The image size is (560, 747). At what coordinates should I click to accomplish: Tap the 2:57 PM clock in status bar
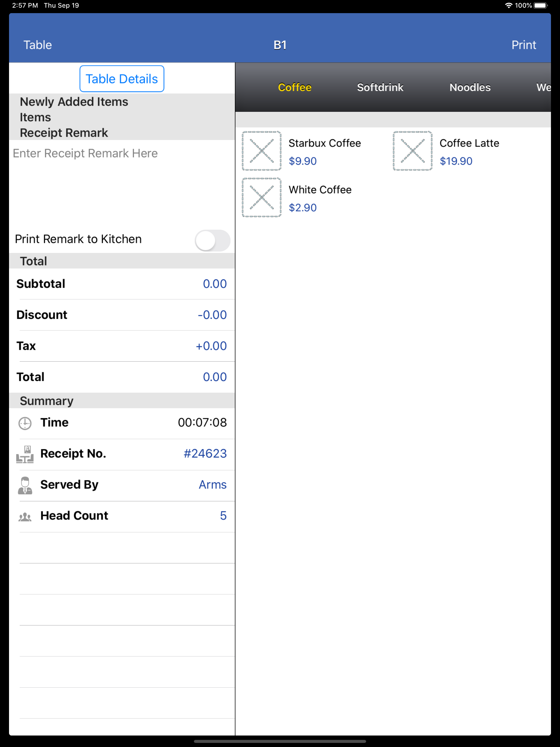point(25,5)
